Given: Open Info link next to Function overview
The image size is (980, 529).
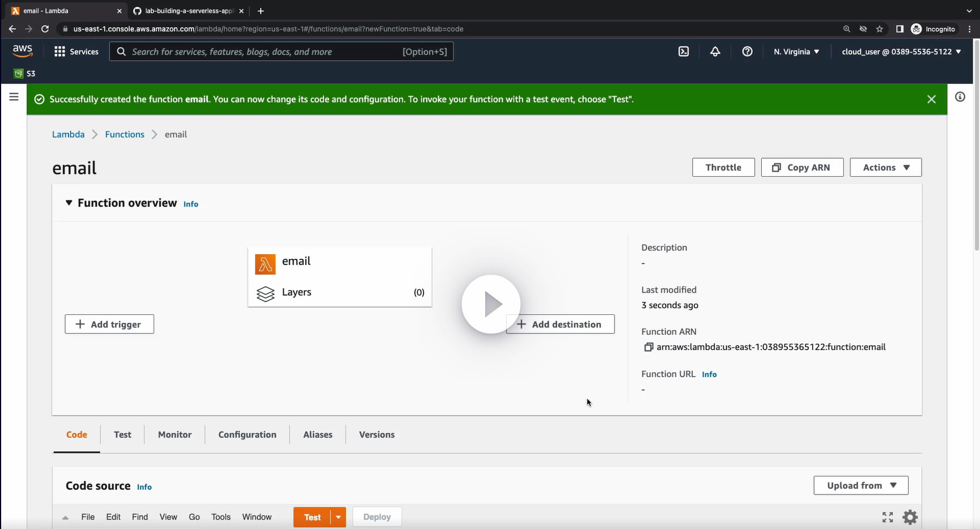Looking at the screenshot, I should (191, 204).
